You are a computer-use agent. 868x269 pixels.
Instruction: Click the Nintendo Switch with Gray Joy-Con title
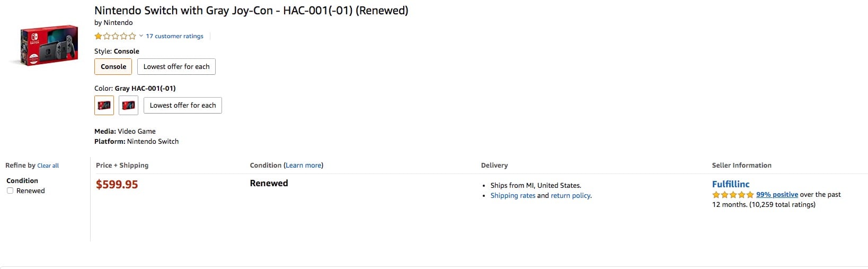pyautogui.click(x=251, y=11)
